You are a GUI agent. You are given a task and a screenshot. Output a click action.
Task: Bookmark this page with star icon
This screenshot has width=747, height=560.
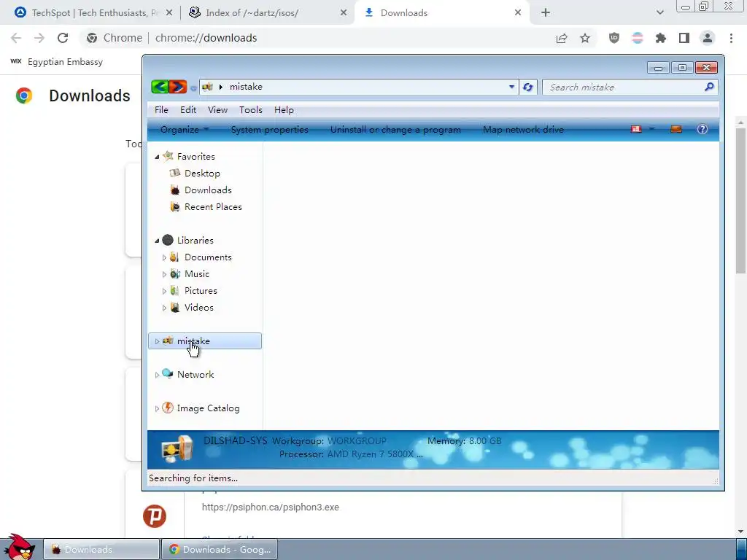585,38
